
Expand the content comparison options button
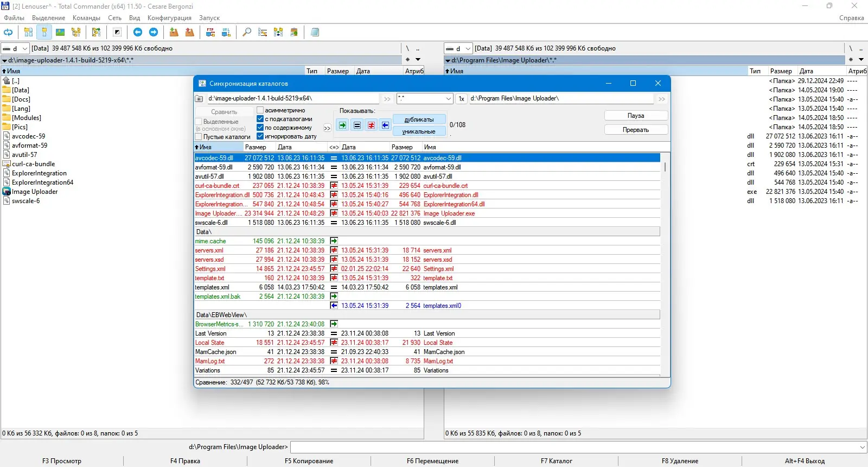pos(327,128)
